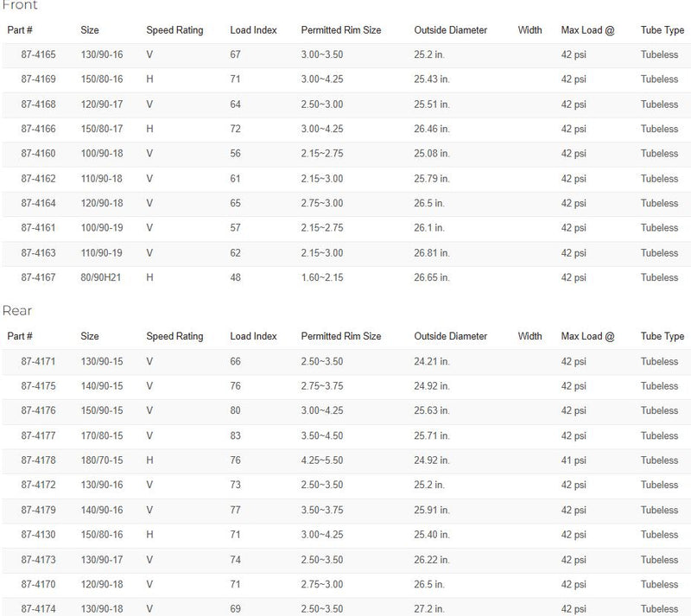
Task: Click the 41 psi max load cell
Action: click(576, 460)
